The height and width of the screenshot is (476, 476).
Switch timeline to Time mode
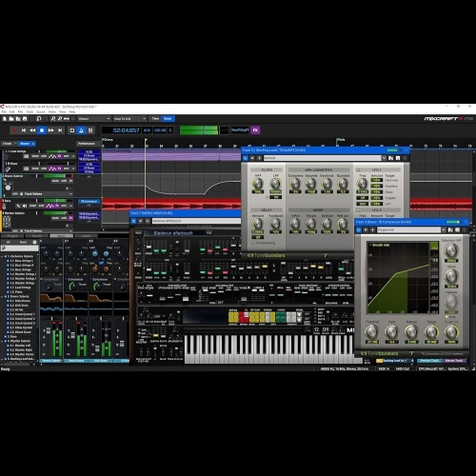pos(155,119)
